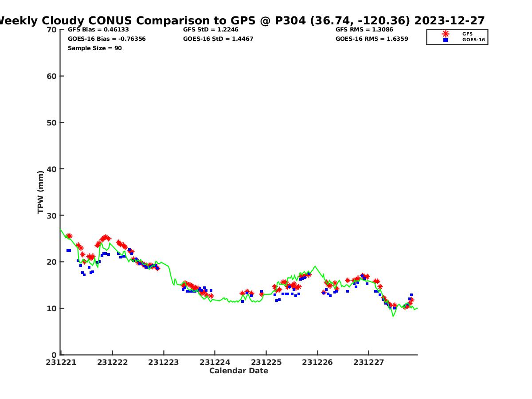This screenshot has width=532, height=399.
Task: Select the GFS legend label
Action: pos(467,34)
